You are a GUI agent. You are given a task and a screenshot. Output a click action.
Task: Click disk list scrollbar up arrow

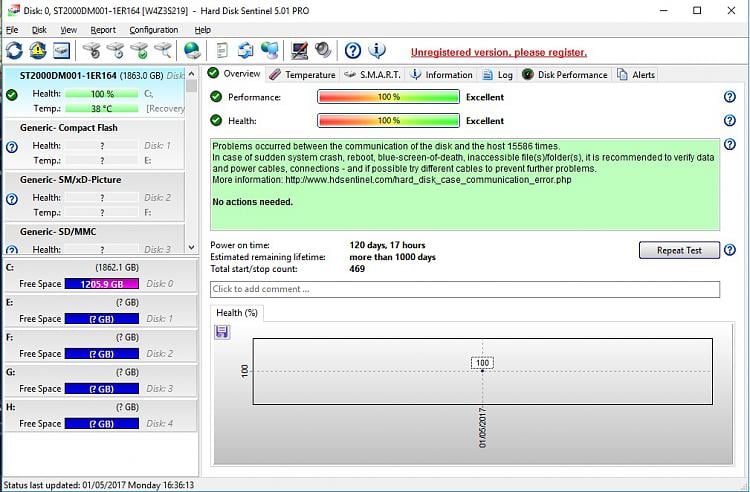pyautogui.click(x=191, y=74)
